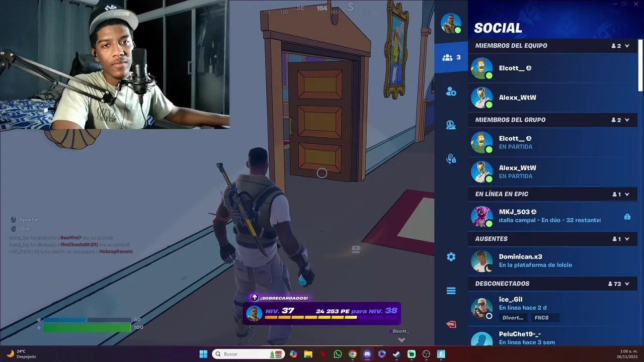Open OBS Studio from the taskbar
Image resolution: width=644 pixels, height=362 pixels.
tap(426, 354)
